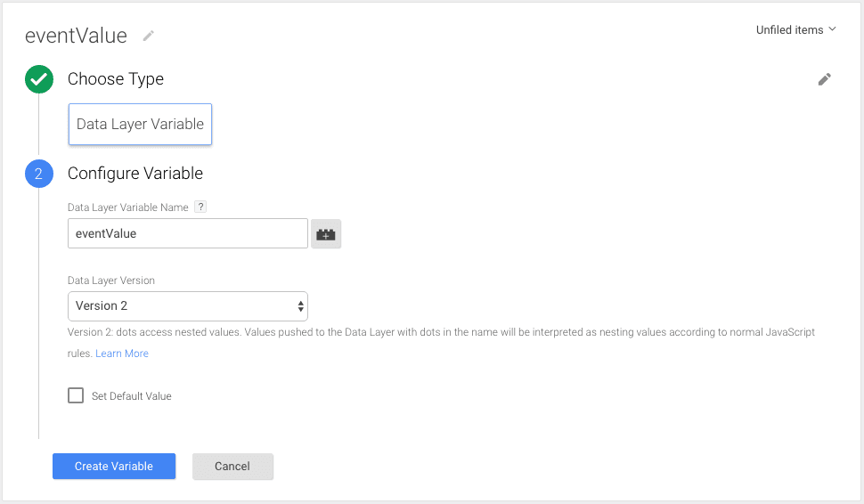Follow the Learn More link
This screenshot has width=864, height=504.
122,354
